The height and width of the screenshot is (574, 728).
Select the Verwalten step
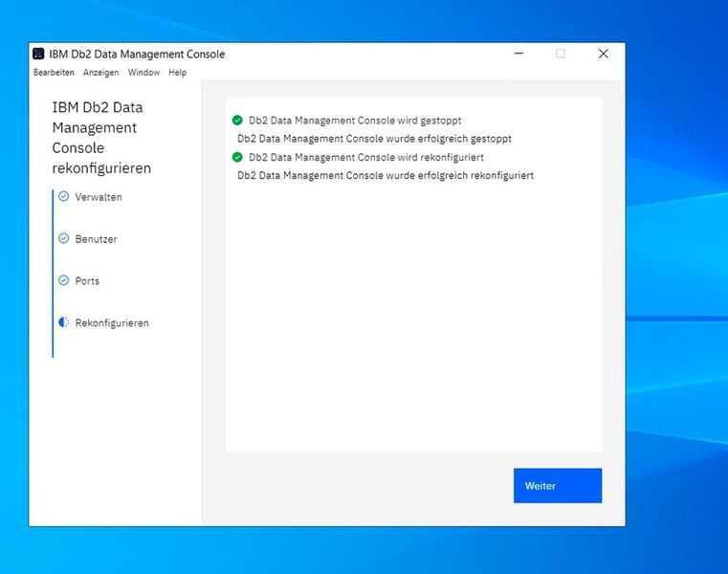click(99, 197)
